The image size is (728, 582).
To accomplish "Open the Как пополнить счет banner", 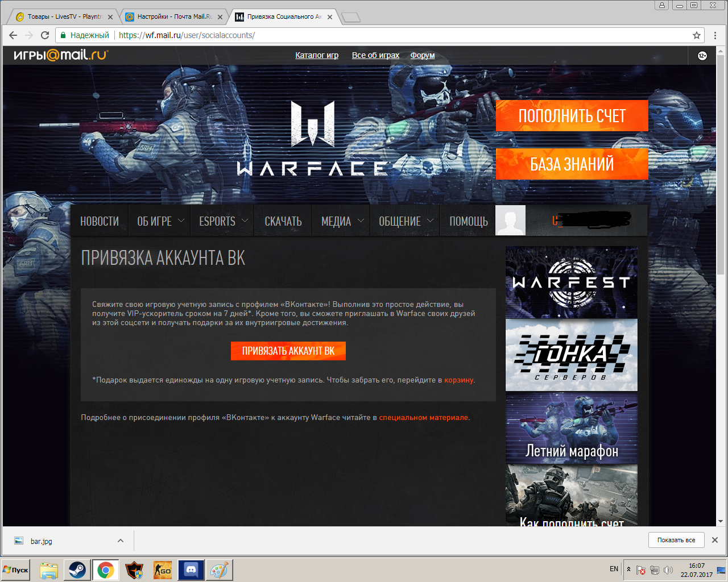I will pos(572,496).
